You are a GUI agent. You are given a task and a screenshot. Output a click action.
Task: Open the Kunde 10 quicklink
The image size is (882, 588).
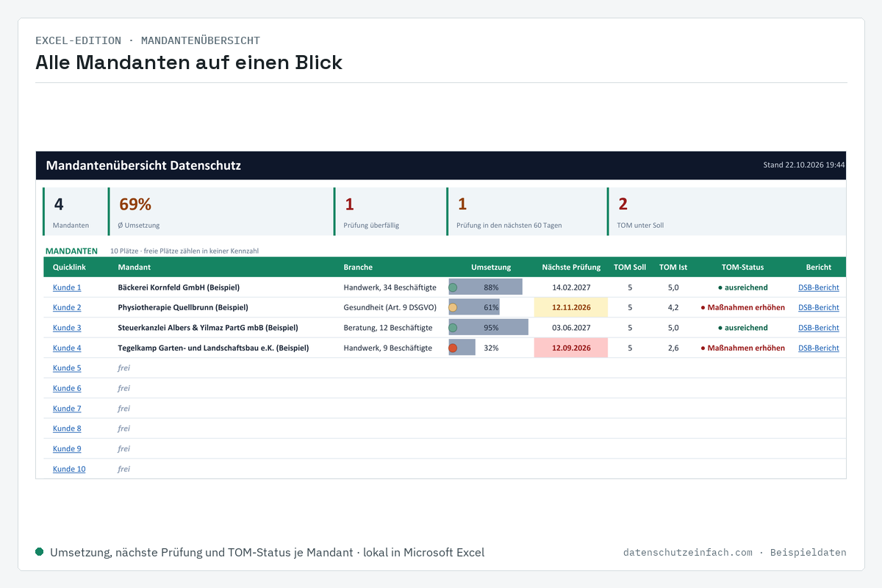coord(69,469)
